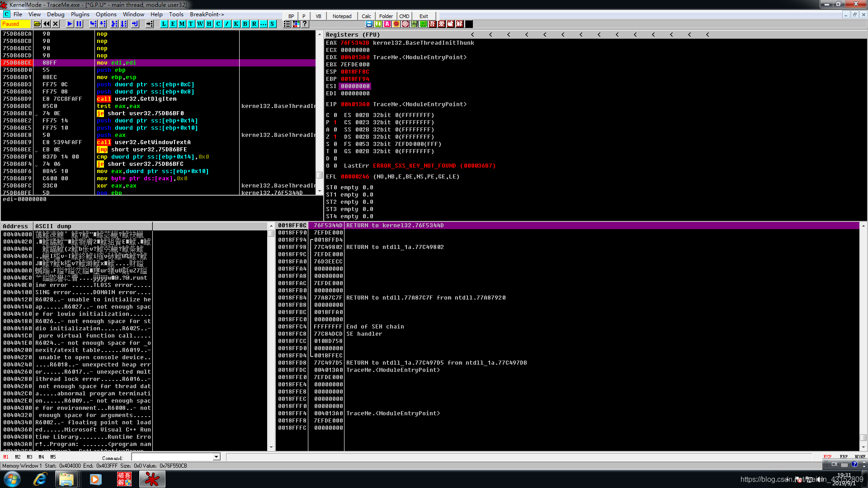Viewport: 868px width, 488px height.
Task: Toggle Registers (FPU) view header
Action: tap(353, 34)
